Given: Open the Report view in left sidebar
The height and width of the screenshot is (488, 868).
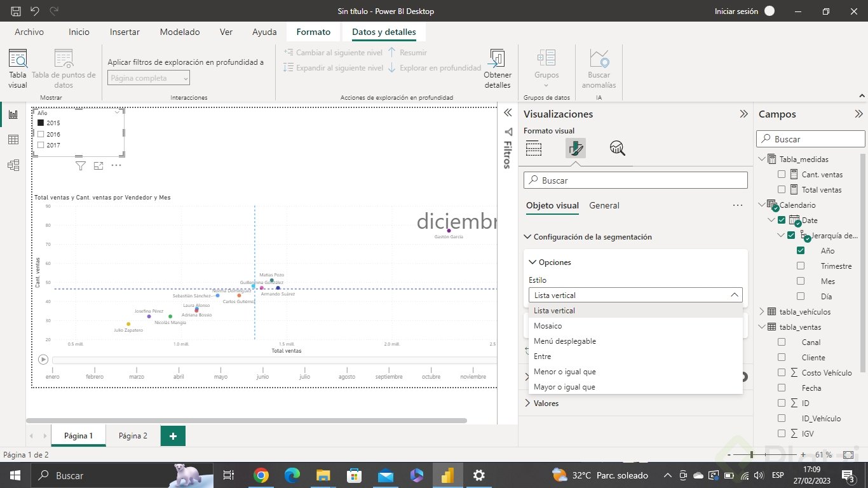Looking at the screenshot, I should 13,114.
